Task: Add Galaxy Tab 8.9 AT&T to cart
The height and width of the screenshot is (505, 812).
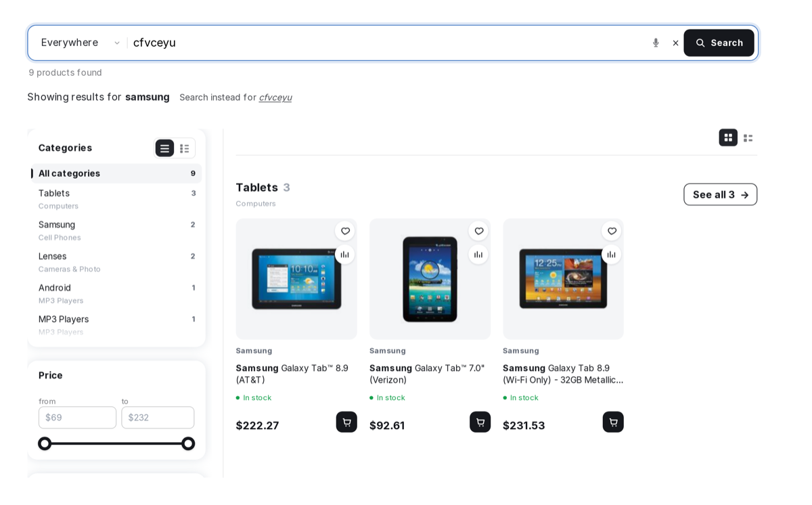Action: pos(346,422)
